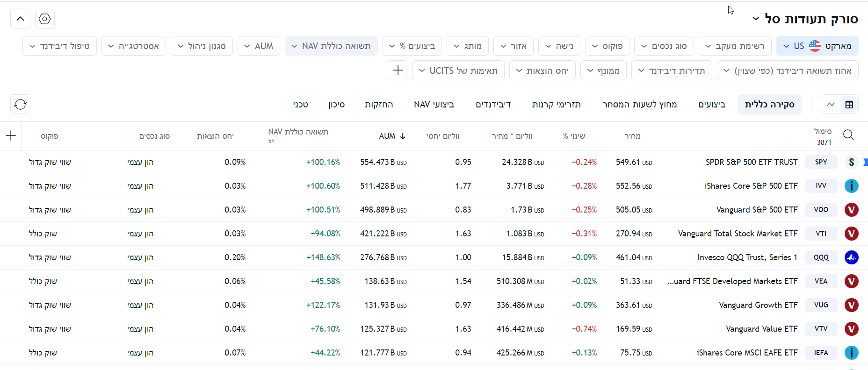
Task: Click the QQQ ticker symbol badge
Action: point(821,257)
